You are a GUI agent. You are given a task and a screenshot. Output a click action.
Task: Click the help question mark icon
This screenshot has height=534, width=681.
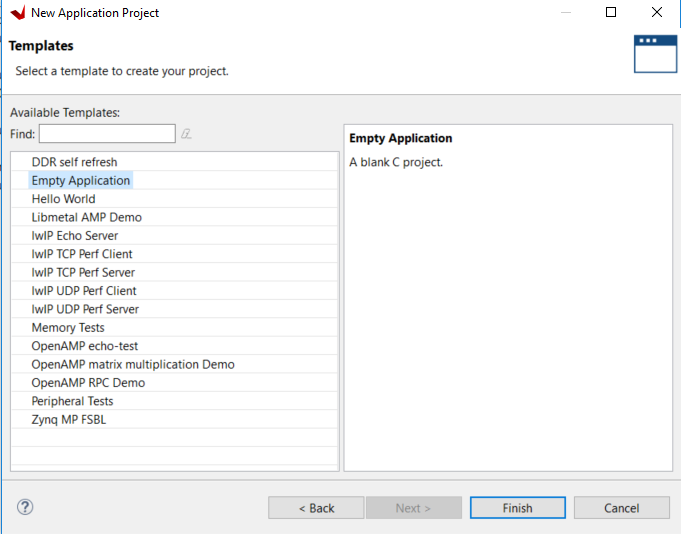pyautogui.click(x=25, y=507)
